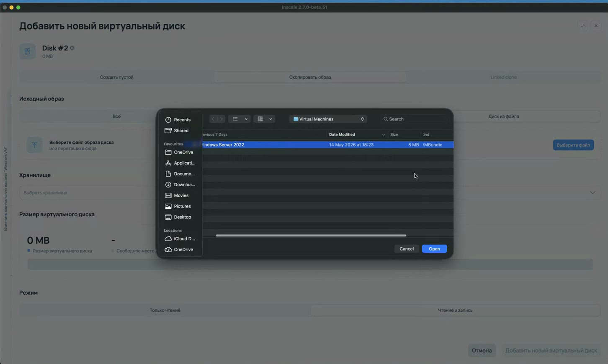This screenshot has height=364, width=608.
Task: Click the icon grid grouping button
Action: [260, 119]
